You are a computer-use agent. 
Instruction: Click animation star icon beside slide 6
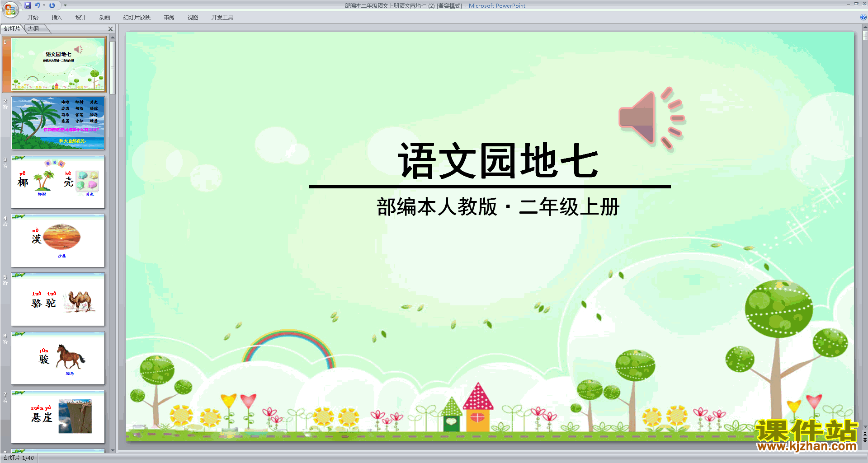point(5,342)
